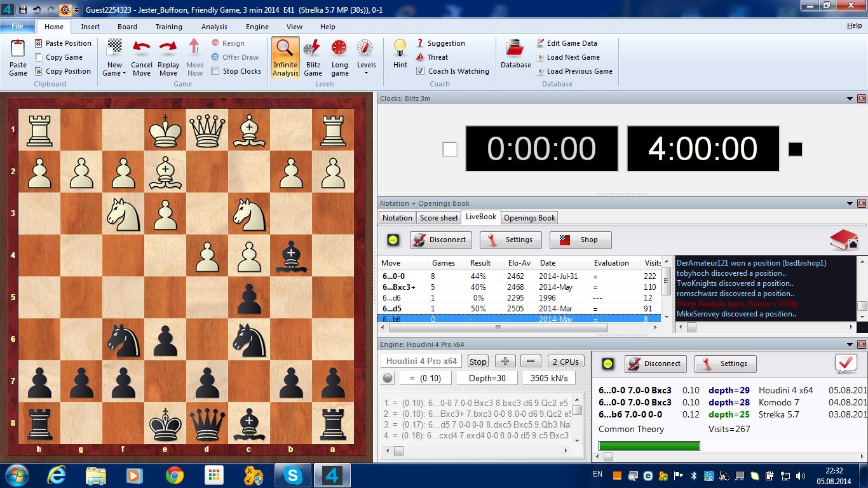Click the Replay Move arrow icon

168,49
